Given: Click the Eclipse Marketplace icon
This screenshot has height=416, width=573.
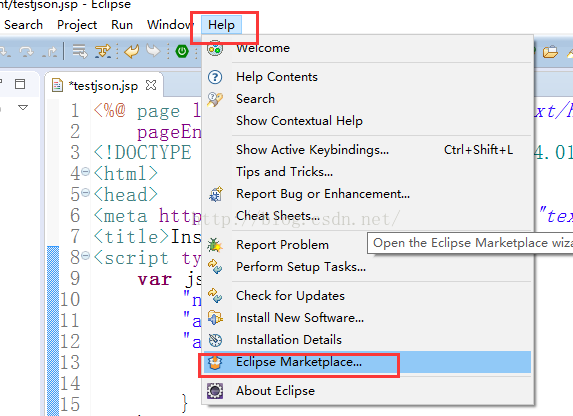Looking at the screenshot, I should [x=215, y=362].
